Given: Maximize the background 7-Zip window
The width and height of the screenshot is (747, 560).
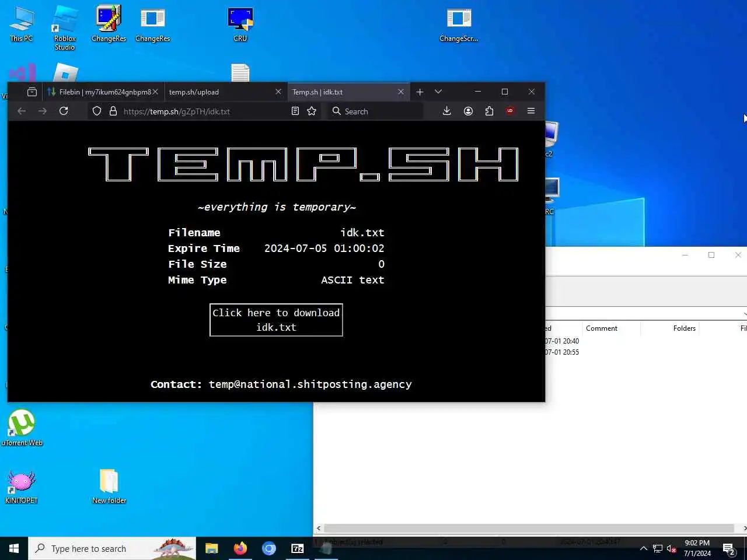Looking at the screenshot, I should click(711, 255).
